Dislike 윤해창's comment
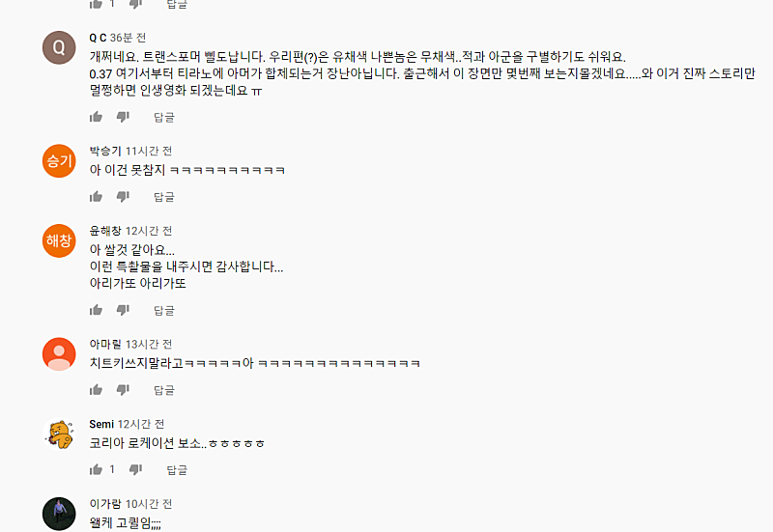The height and width of the screenshot is (532, 773). [x=123, y=310]
